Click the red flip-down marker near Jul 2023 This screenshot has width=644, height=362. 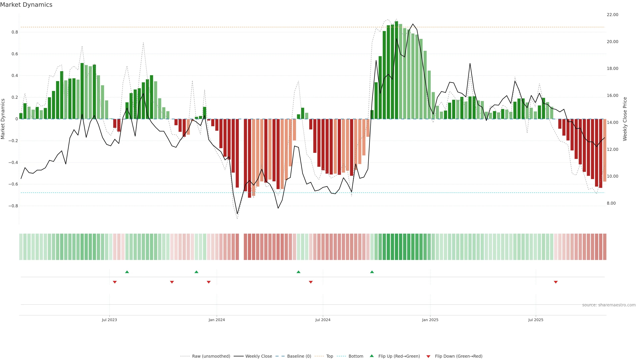click(115, 282)
